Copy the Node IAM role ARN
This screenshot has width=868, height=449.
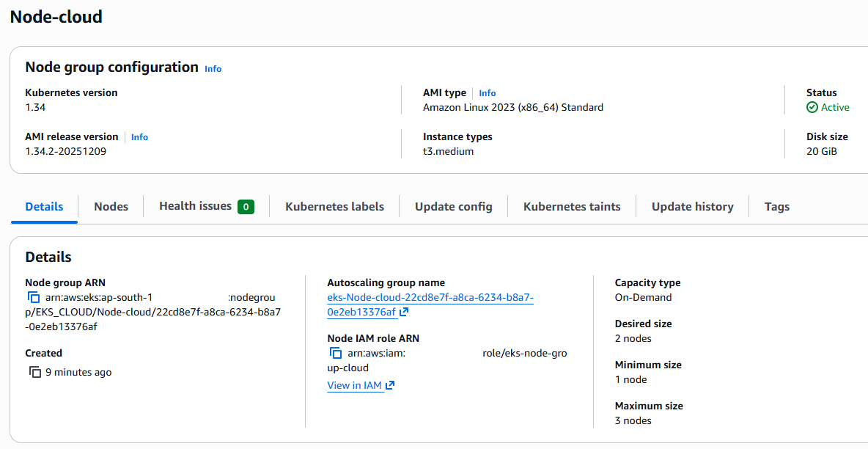tap(336, 353)
